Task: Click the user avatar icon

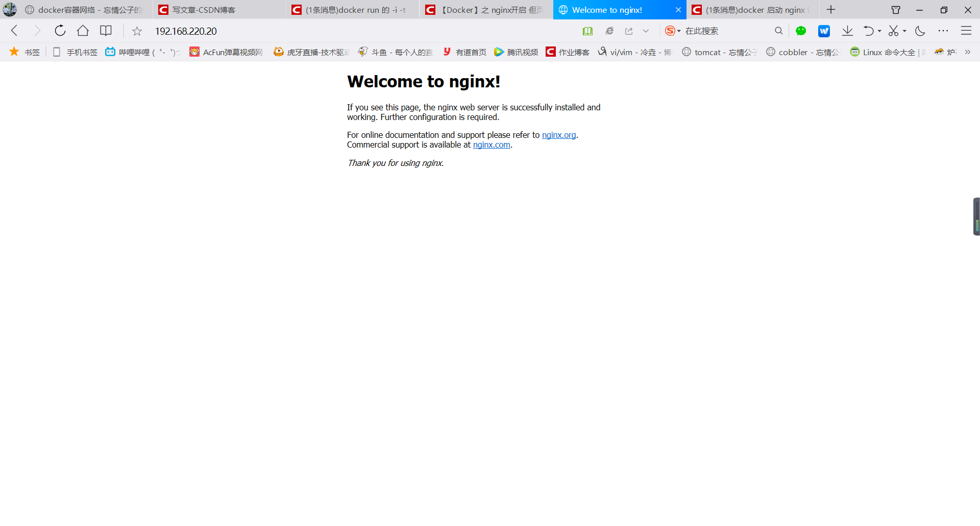Action: click(x=10, y=10)
